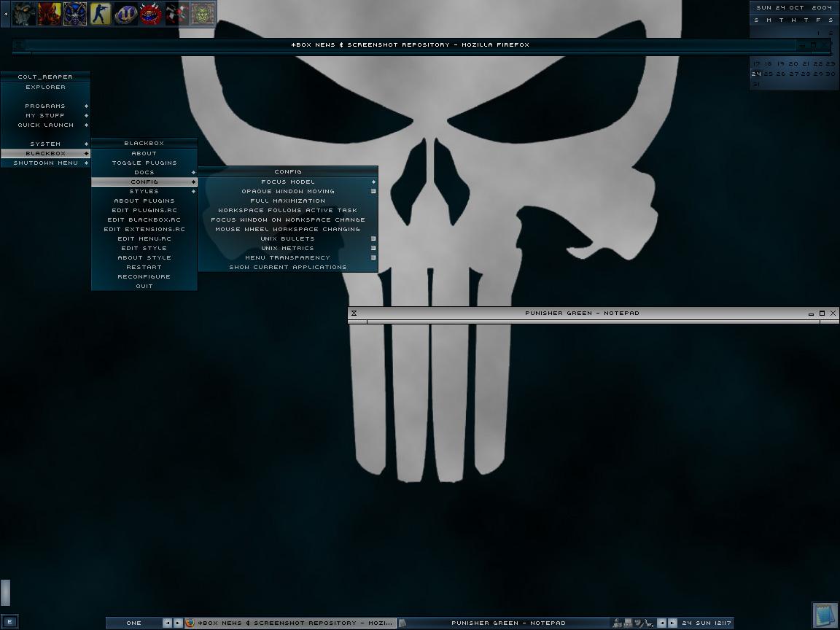Expand the Docs submenu in Blackbox menu
This screenshot has height=630, width=840.
tap(144, 173)
